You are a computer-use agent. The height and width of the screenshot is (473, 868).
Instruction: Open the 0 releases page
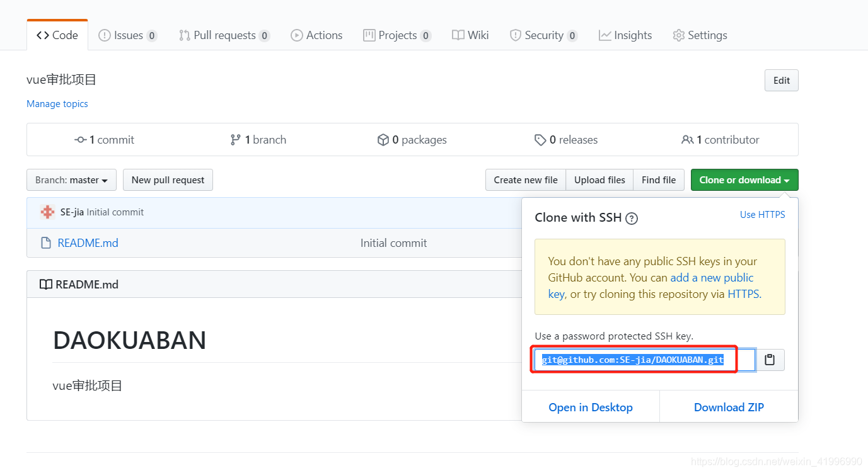tap(566, 140)
